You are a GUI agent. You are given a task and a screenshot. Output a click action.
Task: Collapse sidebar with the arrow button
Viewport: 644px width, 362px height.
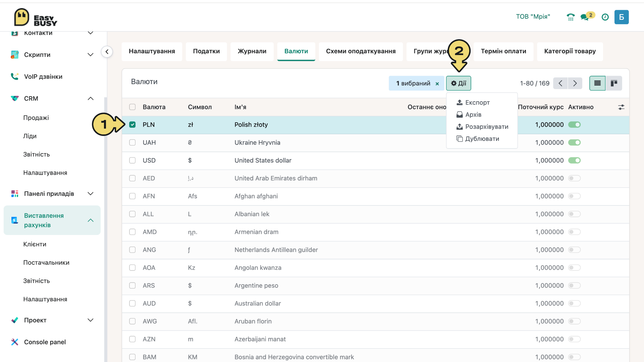[x=107, y=52]
